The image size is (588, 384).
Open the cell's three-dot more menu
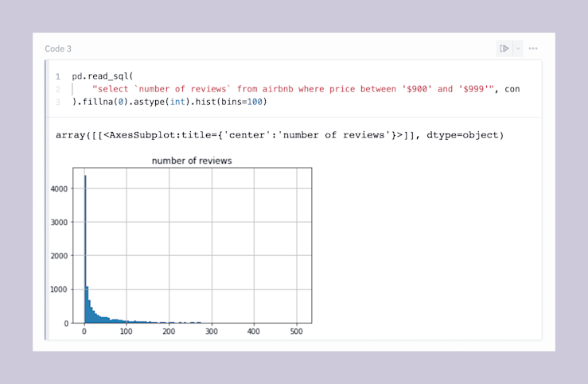[533, 48]
